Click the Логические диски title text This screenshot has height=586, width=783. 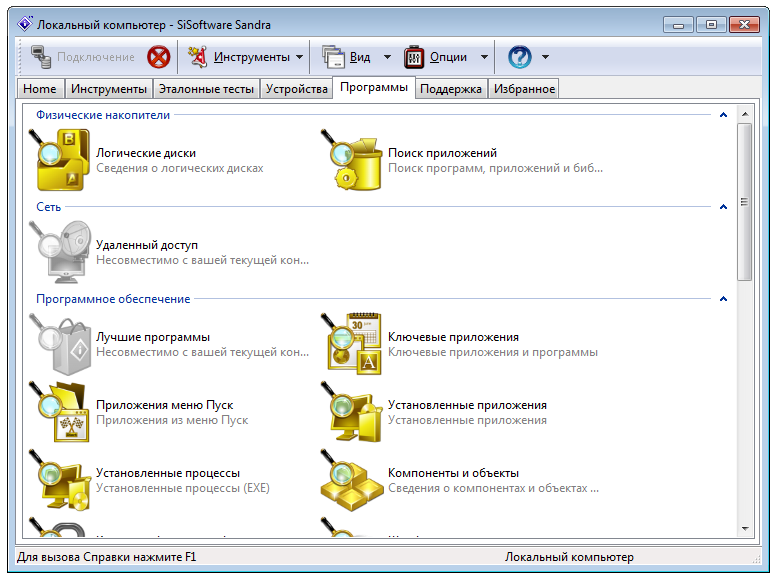[x=146, y=153]
